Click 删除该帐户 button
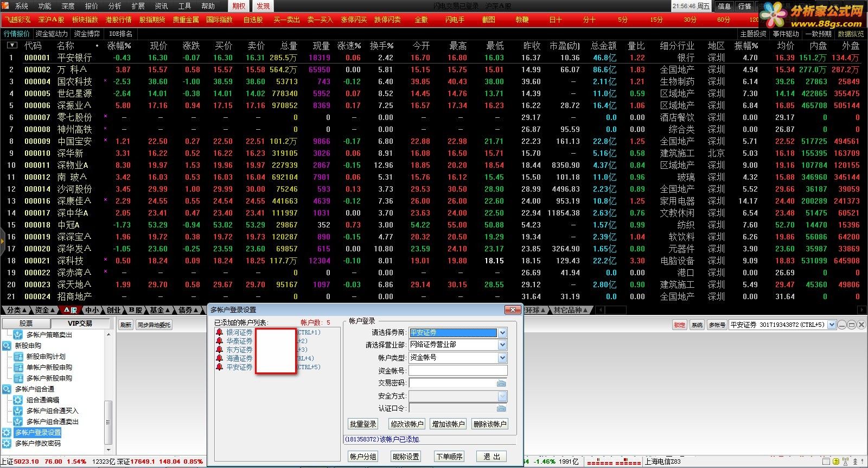 (490, 424)
